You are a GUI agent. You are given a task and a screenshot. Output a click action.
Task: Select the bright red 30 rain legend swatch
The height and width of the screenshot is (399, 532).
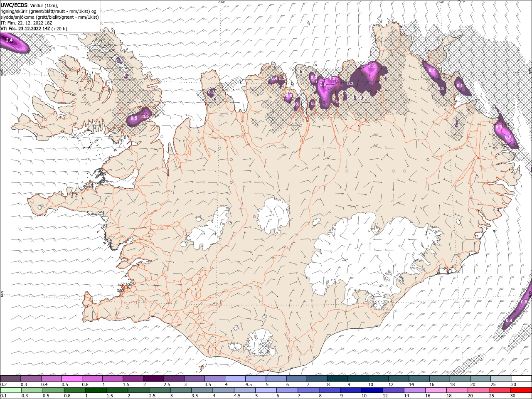click(521, 390)
